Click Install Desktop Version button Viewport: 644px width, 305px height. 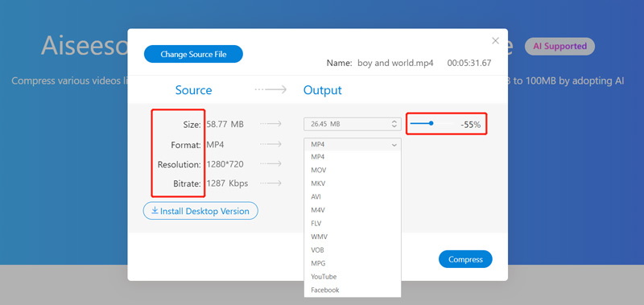[x=200, y=211]
